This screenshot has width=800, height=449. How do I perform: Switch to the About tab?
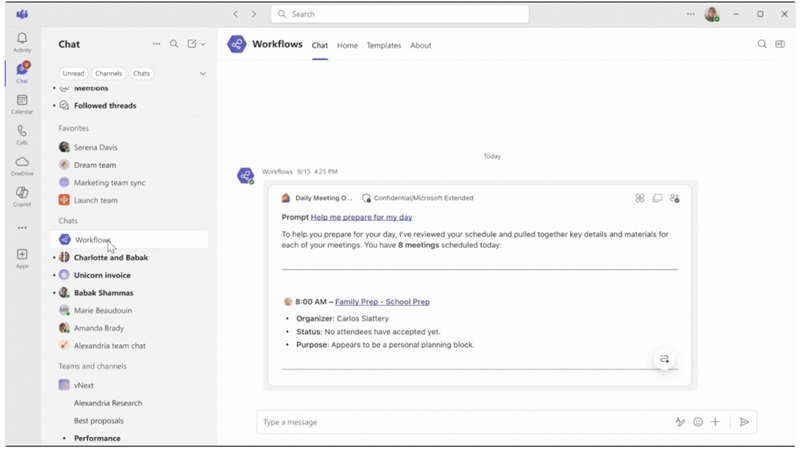click(x=421, y=45)
